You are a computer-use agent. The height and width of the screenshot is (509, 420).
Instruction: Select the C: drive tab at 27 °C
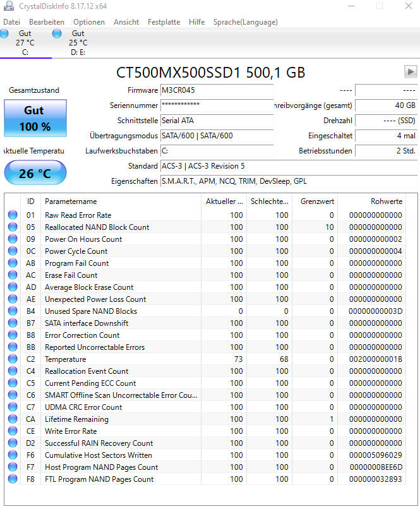25,42
